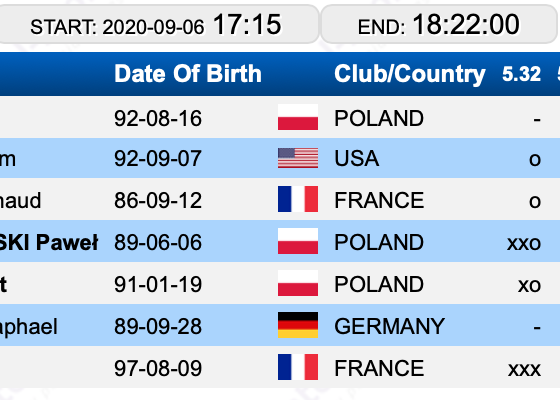Click the Germany flag icon
Image resolution: width=560 pixels, height=400 pixels.
tap(298, 325)
